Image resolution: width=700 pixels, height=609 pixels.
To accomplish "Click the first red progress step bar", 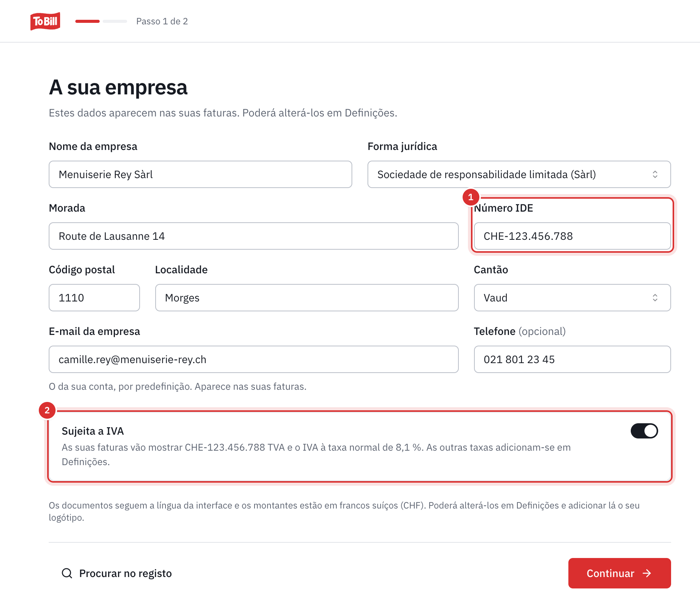I will tap(87, 21).
